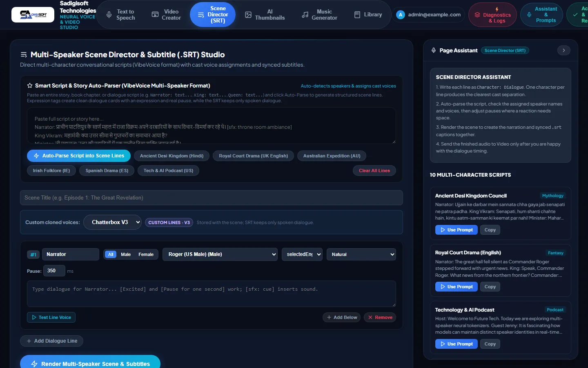Viewport: 588px width, 368px height.
Task: Collapse the Page Assistant panel chevron
Action: click(x=564, y=50)
